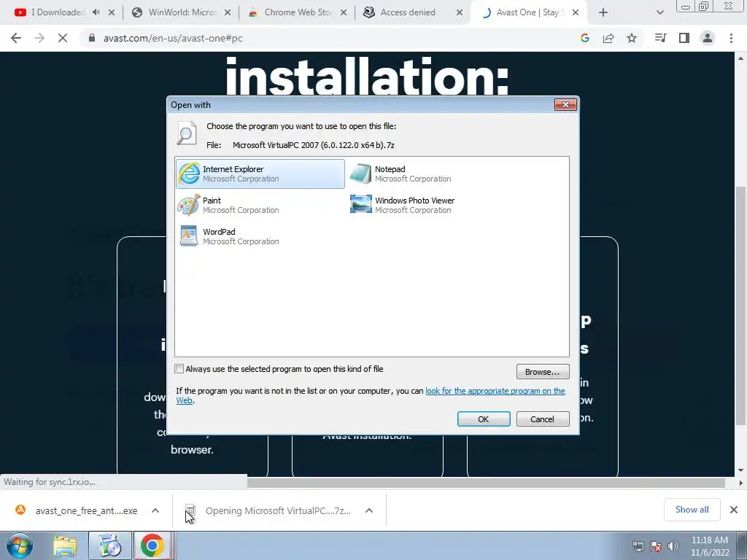Click the Chrome taskbar icon
Screen dimensions: 747x560
click(x=152, y=545)
